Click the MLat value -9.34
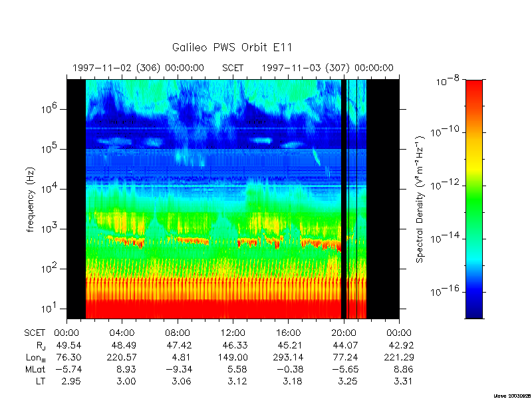The image size is (532, 399). [178, 369]
